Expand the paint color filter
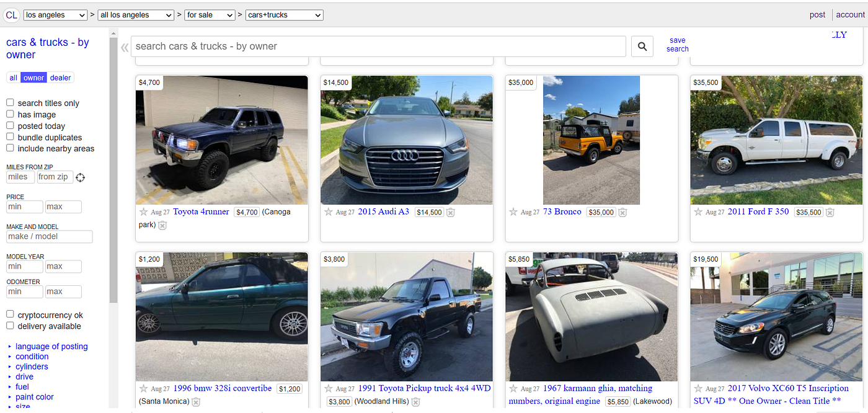 pyautogui.click(x=35, y=397)
